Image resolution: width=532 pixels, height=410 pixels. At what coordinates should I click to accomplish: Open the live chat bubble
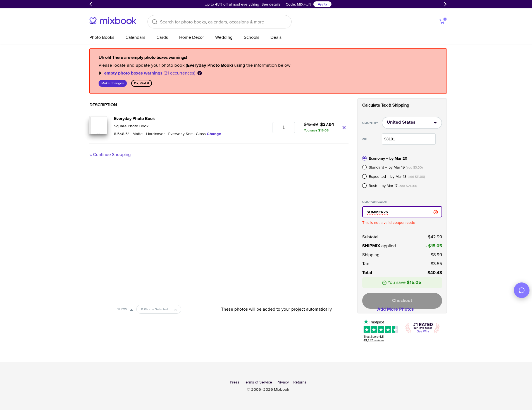pyautogui.click(x=521, y=290)
